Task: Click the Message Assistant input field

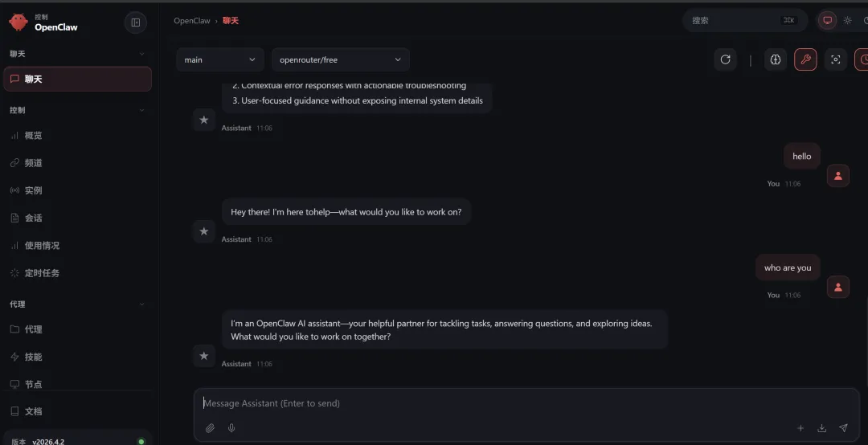Action: pos(498,403)
